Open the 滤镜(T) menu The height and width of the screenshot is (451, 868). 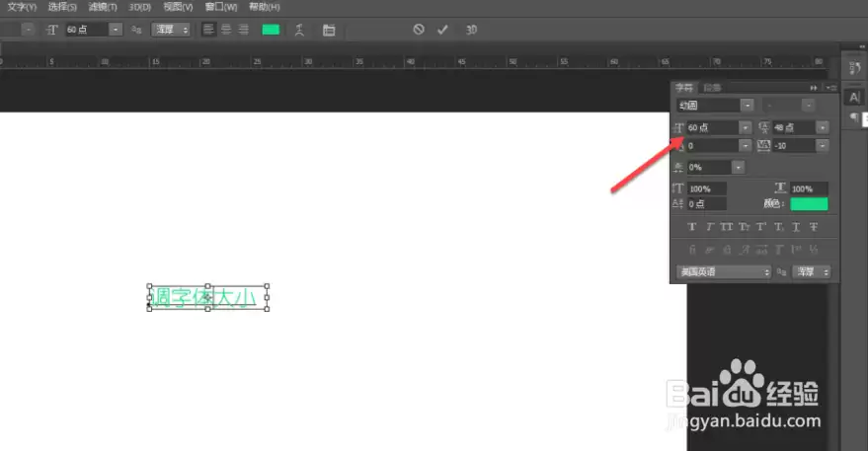tap(103, 7)
